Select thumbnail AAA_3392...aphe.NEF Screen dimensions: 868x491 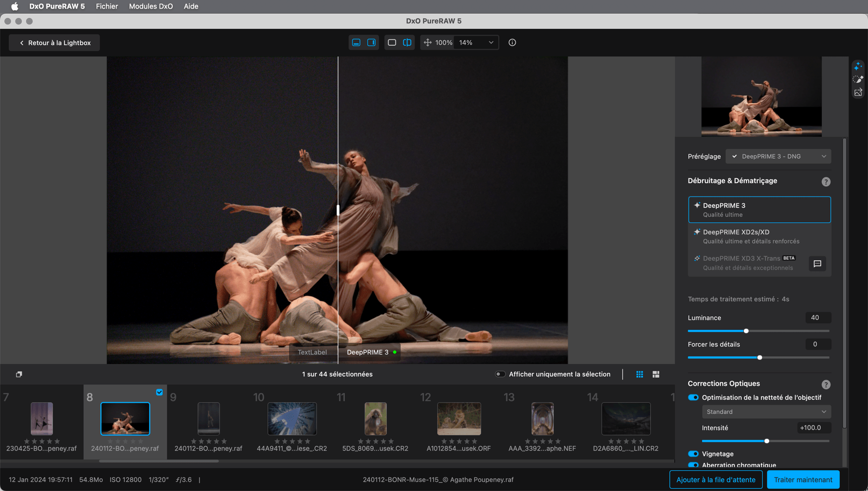click(542, 419)
